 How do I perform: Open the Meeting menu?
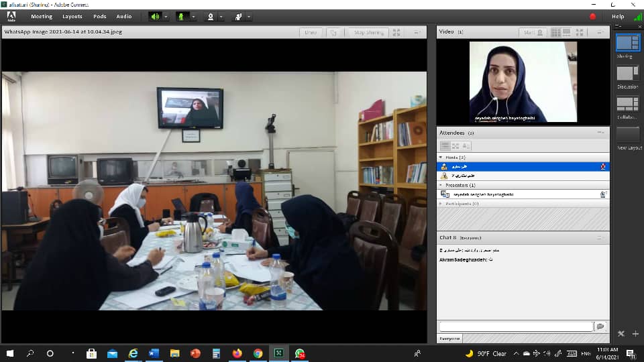42,16
